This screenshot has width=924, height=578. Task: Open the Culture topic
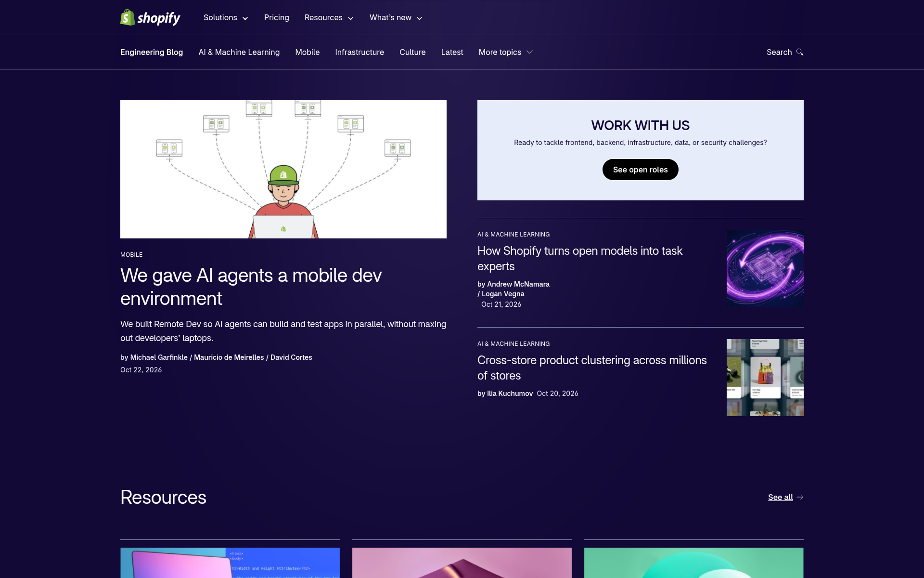[412, 52]
